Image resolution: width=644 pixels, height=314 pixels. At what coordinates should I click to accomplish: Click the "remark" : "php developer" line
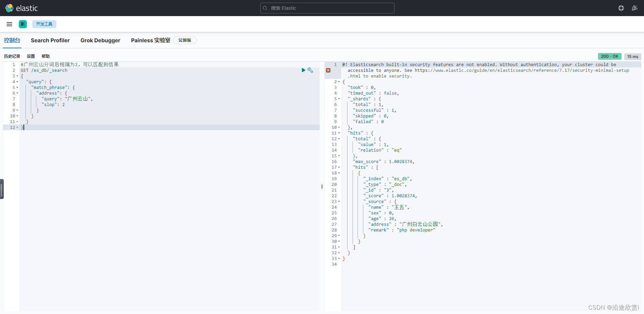(402, 230)
